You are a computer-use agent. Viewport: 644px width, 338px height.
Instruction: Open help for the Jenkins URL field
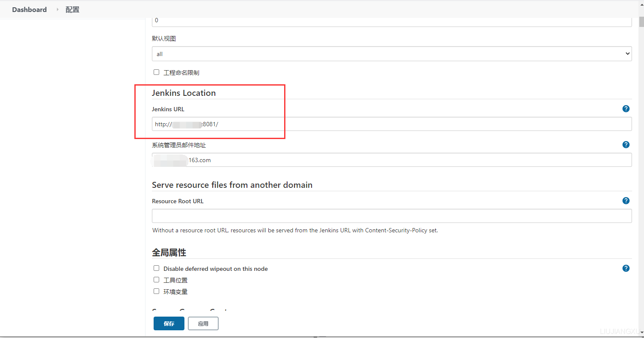[626, 109]
